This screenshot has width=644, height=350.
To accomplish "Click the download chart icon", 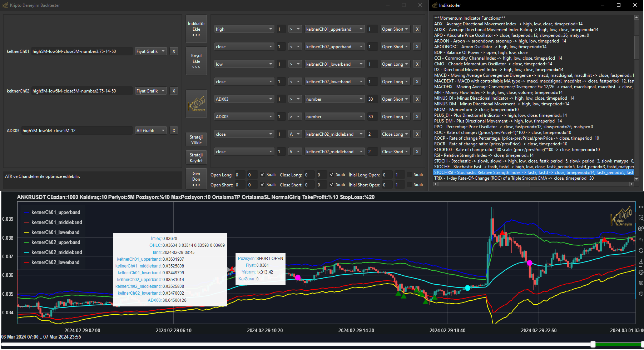I will click(641, 261).
